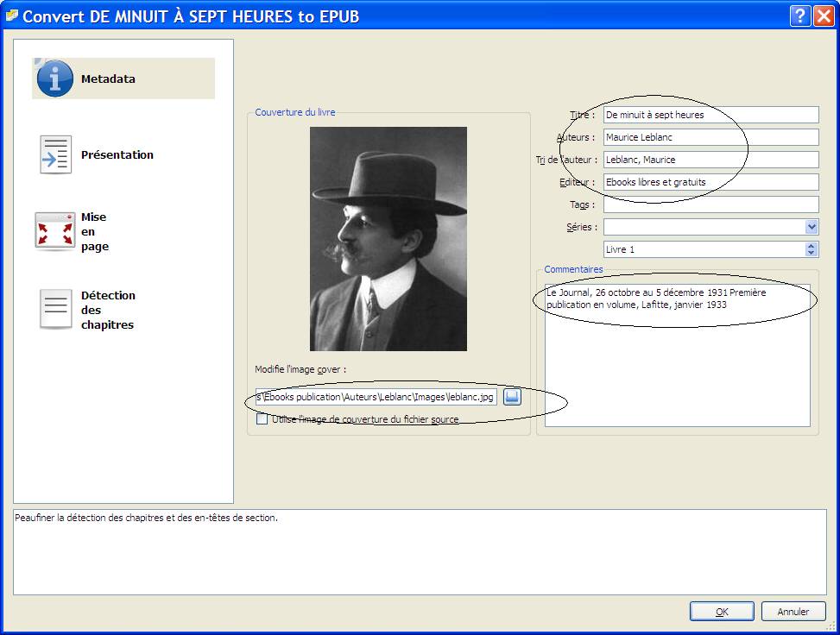Toggle use cover image from source file
The image size is (840, 635).
click(x=262, y=419)
